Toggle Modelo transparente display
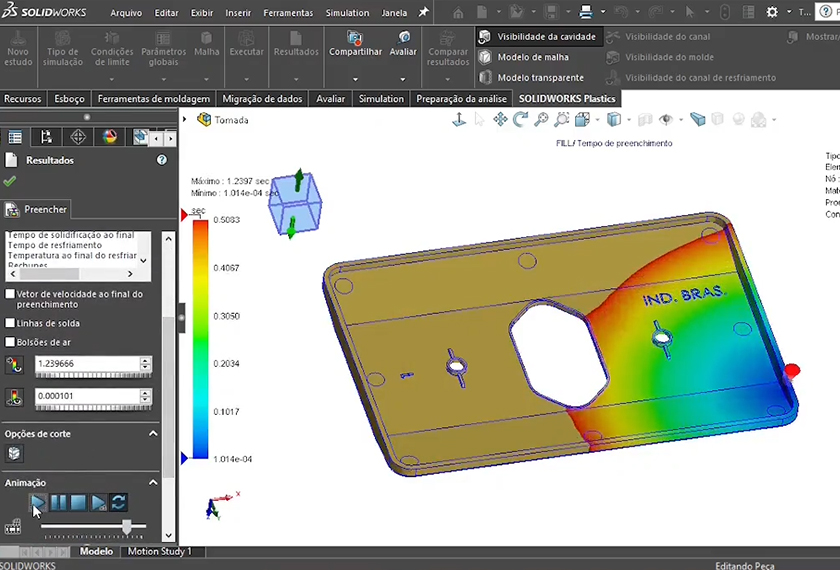840x570 pixels. [531, 77]
